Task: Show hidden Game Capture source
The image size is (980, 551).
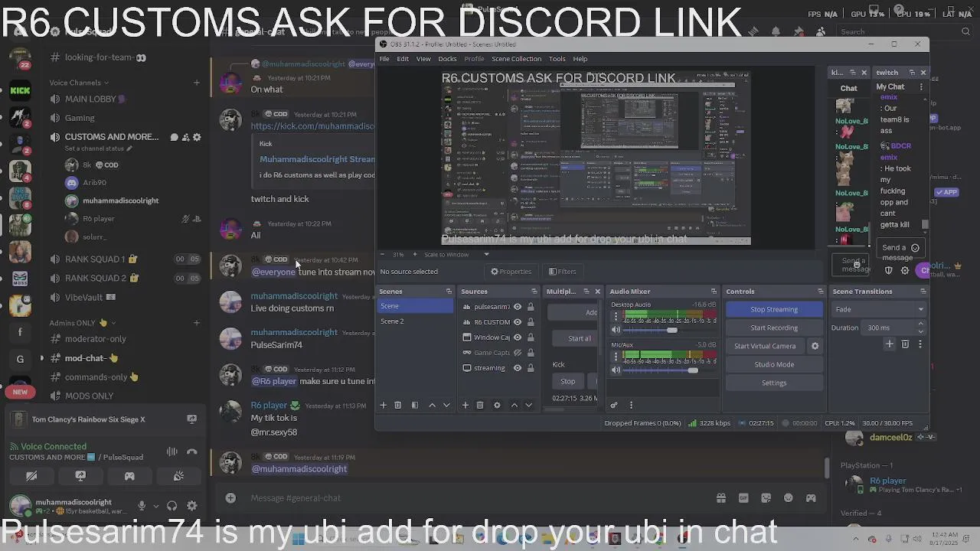Action: [518, 353]
